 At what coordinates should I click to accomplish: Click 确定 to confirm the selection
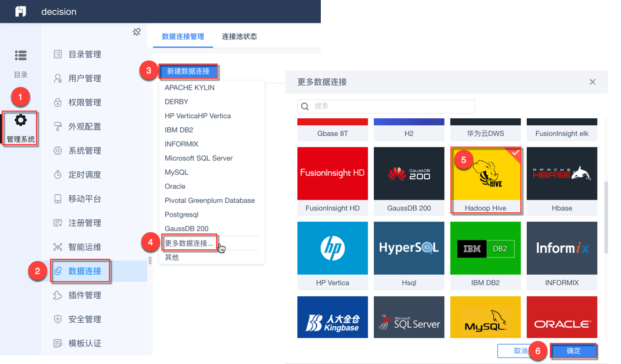573,351
